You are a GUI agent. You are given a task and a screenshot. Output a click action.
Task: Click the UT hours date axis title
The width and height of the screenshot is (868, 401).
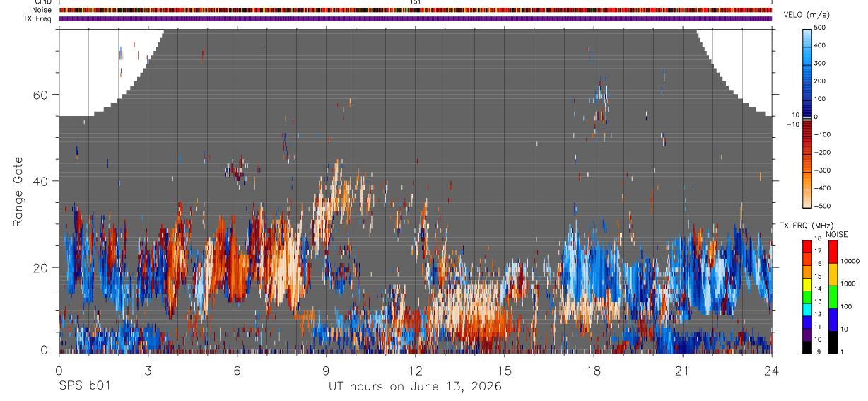[415, 387]
